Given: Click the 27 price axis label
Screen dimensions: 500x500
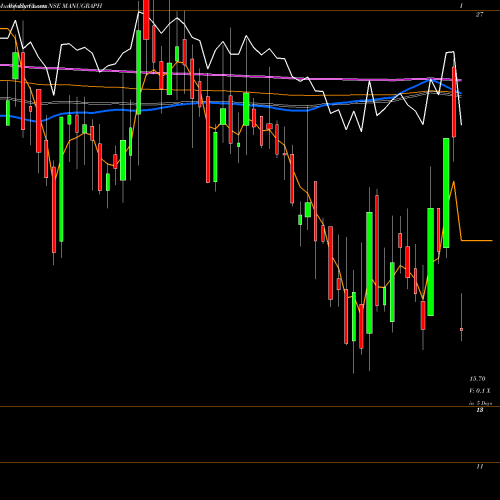Looking at the screenshot, I should point(479,14).
